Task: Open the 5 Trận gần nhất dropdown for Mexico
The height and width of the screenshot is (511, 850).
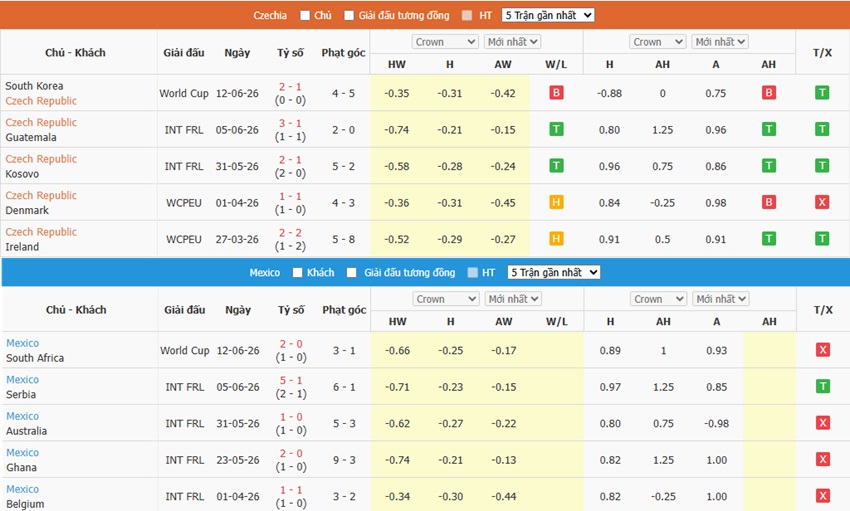Action: coord(553,272)
